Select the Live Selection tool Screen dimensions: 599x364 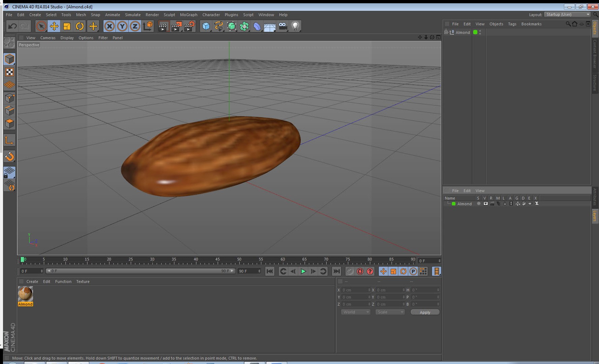coord(41,26)
